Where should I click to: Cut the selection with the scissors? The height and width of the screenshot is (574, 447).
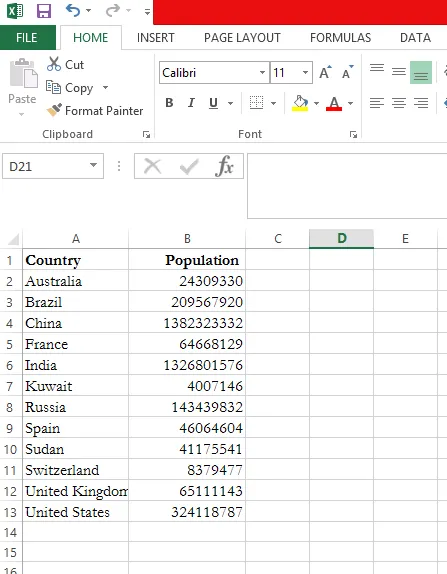coord(66,64)
